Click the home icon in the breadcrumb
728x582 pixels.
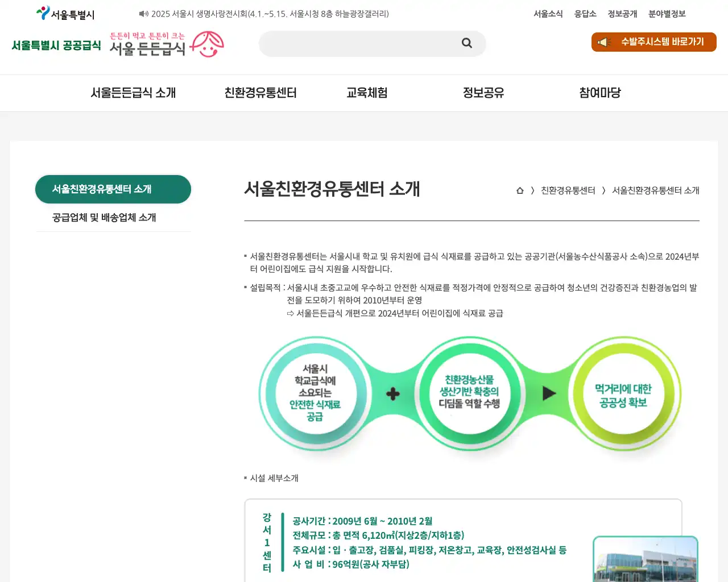[x=519, y=190]
